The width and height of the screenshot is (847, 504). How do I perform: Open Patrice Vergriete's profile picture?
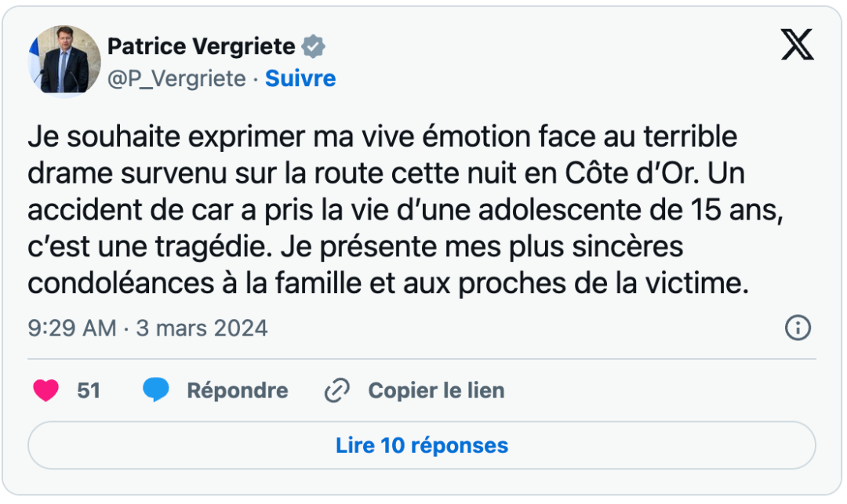65,60
